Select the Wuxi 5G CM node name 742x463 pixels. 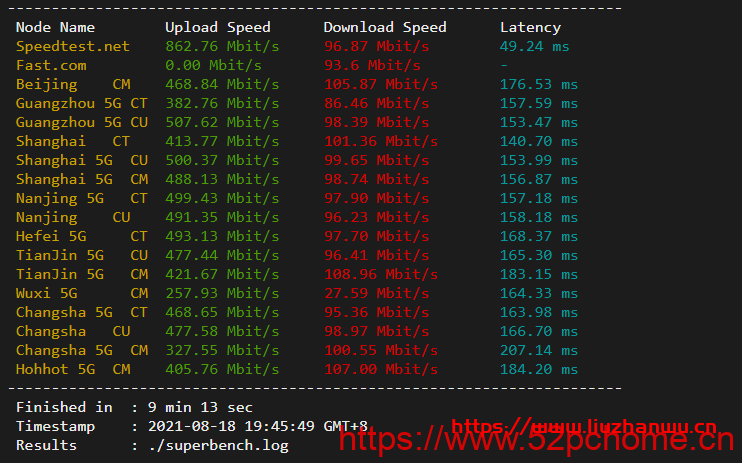click(82, 293)
